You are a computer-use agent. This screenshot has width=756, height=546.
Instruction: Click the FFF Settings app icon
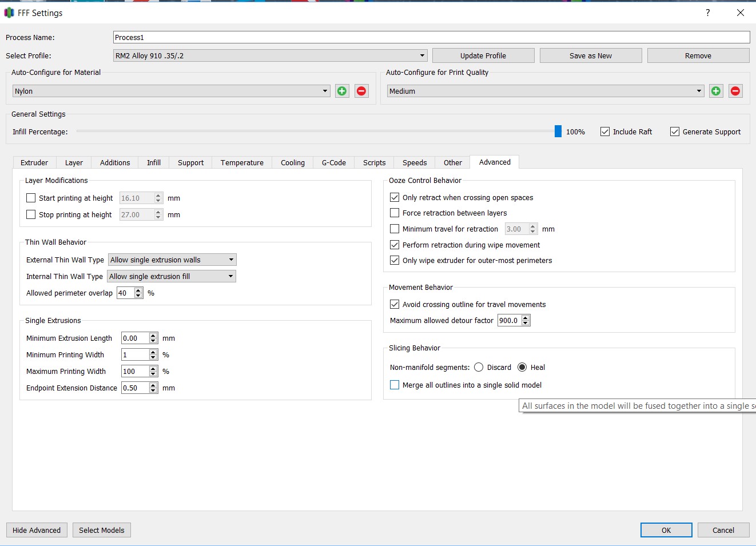9,13
